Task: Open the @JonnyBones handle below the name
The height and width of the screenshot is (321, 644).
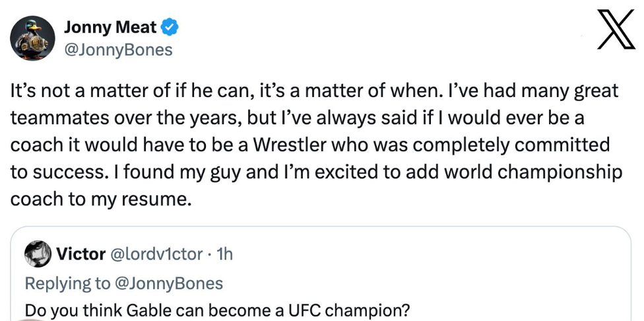Action: [117, 49]
